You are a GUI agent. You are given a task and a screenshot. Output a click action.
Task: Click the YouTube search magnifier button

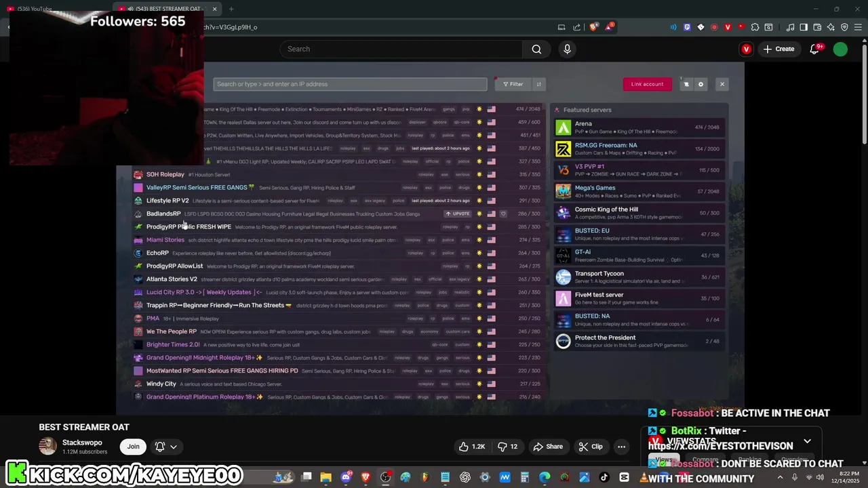(536, 49)
